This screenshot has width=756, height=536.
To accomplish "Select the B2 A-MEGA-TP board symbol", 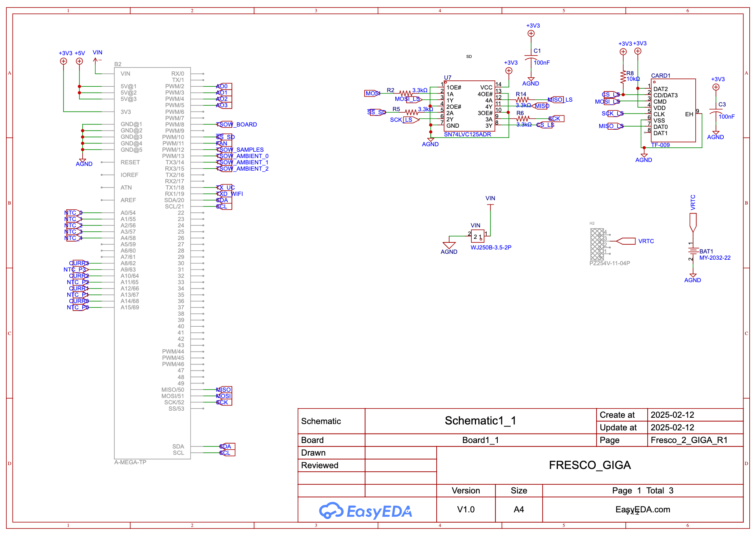I will (x=152, y=263).
